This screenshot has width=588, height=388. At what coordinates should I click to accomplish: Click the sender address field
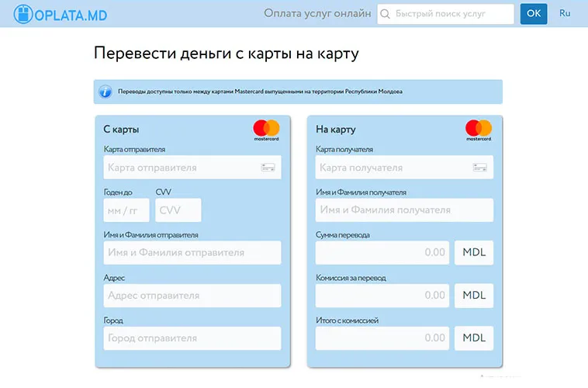click(192, 296)
